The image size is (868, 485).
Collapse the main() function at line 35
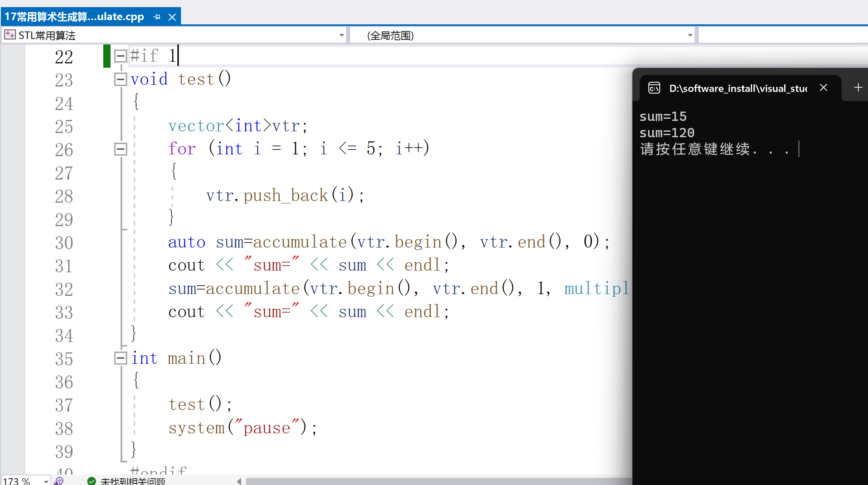121,357
